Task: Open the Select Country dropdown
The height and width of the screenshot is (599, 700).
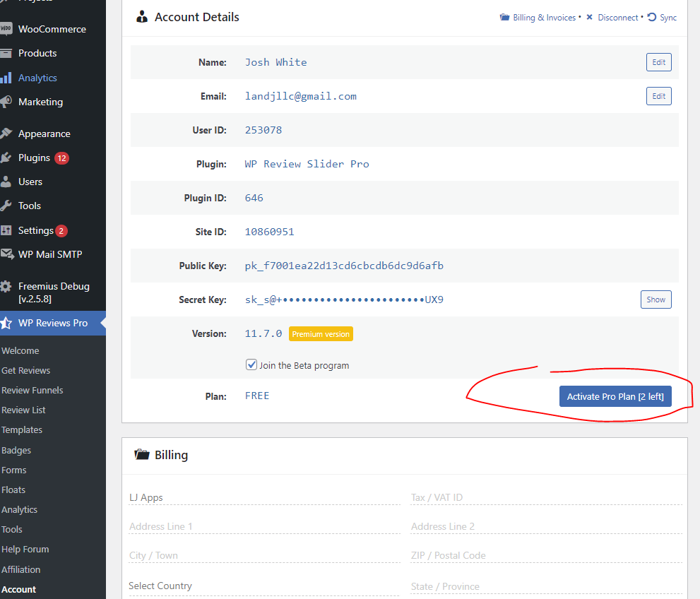Action: [264, 586]
